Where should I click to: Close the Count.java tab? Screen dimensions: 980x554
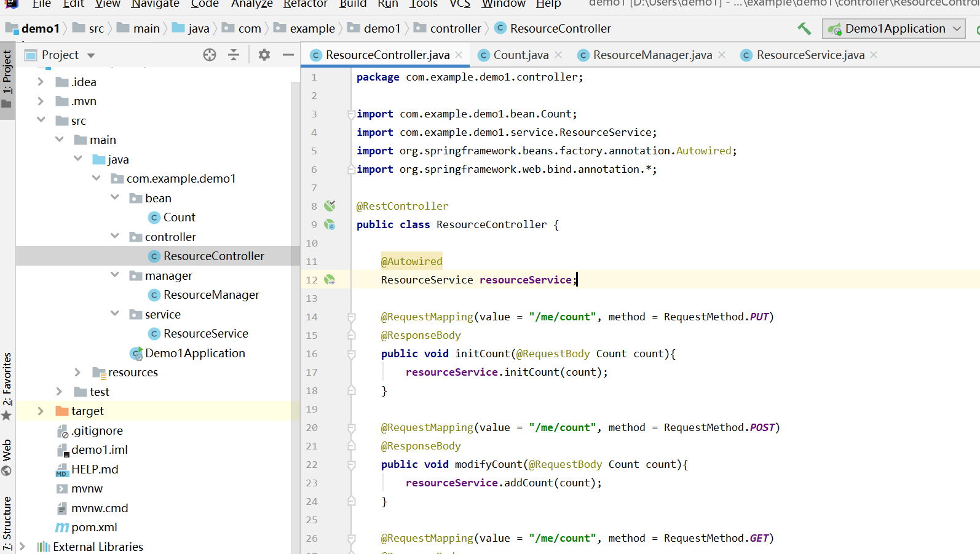558,55
